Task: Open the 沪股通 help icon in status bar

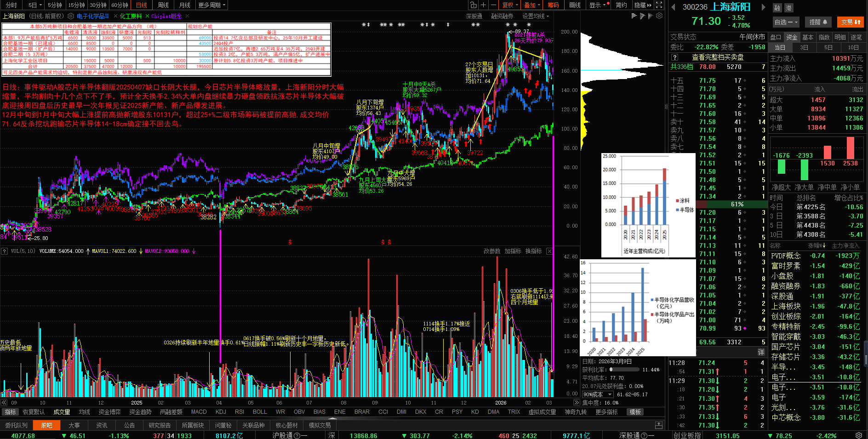Action: coord(297,435)
